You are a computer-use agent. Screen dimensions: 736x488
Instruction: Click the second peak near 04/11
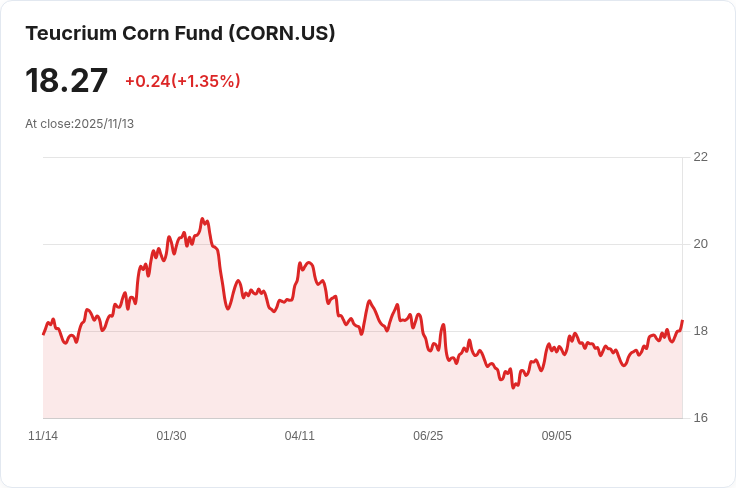point(308,263)
